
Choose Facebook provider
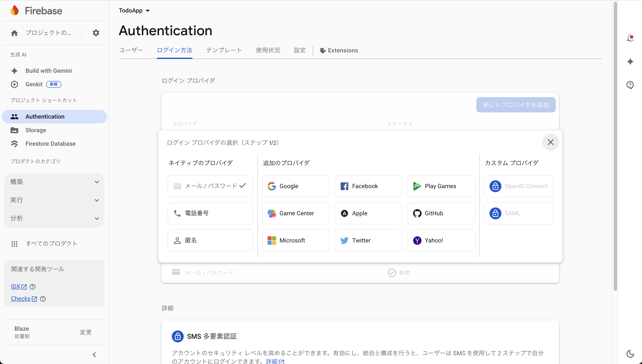tap(368, 186)
